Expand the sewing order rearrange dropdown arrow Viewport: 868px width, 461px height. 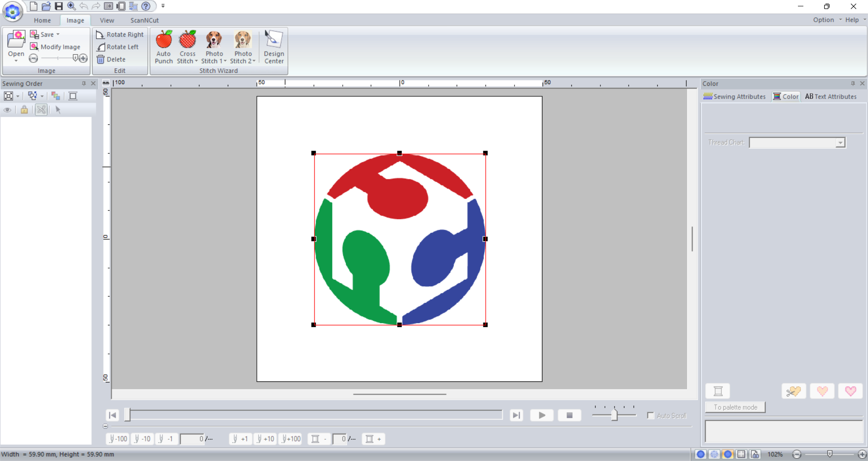[x=42, y=96]
